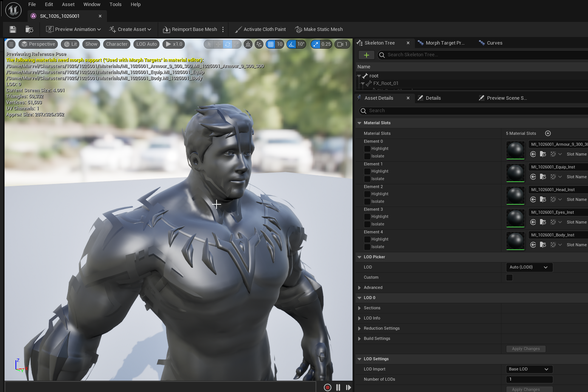588x392 pixels.
Task: Check the Custom LOD checkbox
Action: (x=509, y=278)
